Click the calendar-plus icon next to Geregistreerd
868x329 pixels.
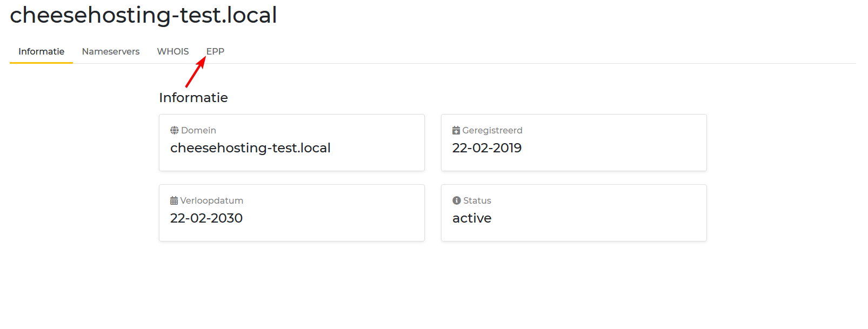[x=456, y=130]
